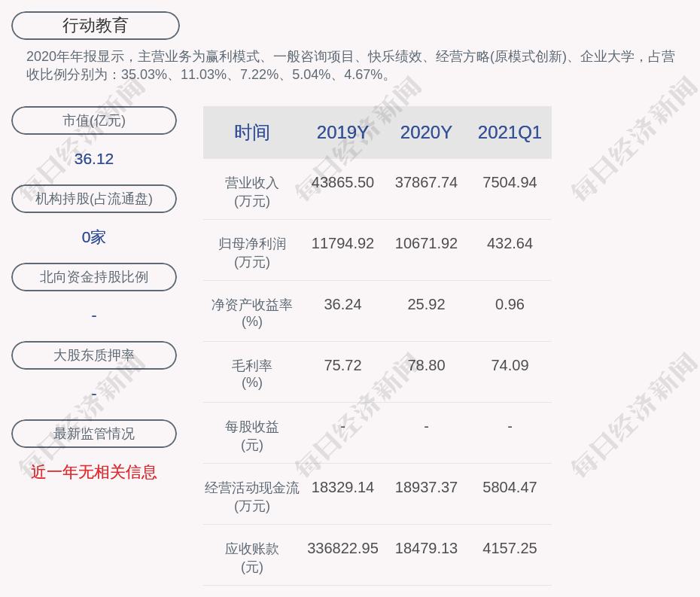Click the 毛利率 2020Y value 78.80
The width and height of the screenshot is (700, 597).
point(426,365)
